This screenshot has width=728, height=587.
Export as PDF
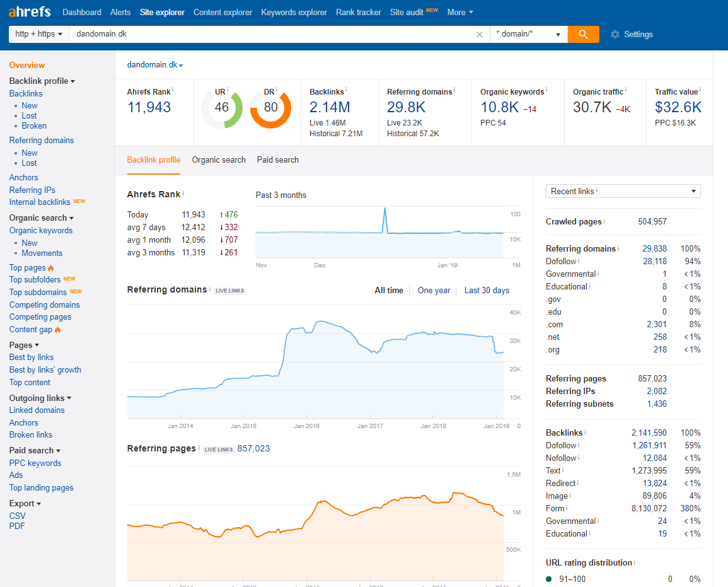(x=17, y=526)
